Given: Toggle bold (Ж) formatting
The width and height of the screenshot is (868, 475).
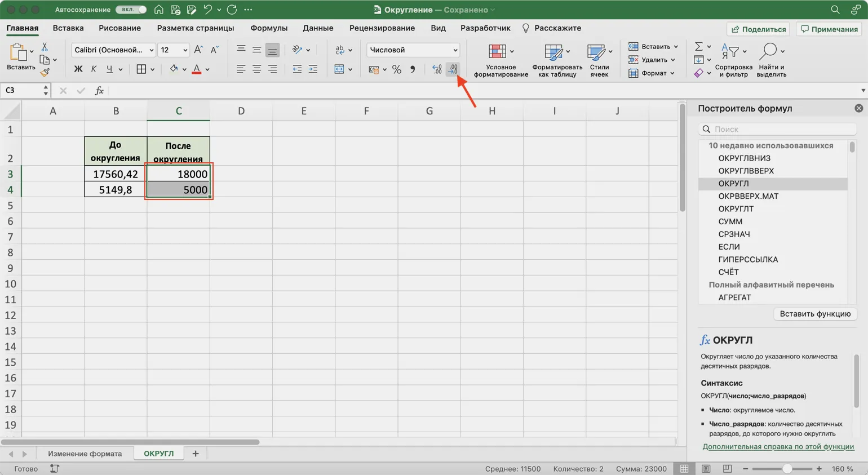Looking at the screenshot, I should [x=78, y=69].
